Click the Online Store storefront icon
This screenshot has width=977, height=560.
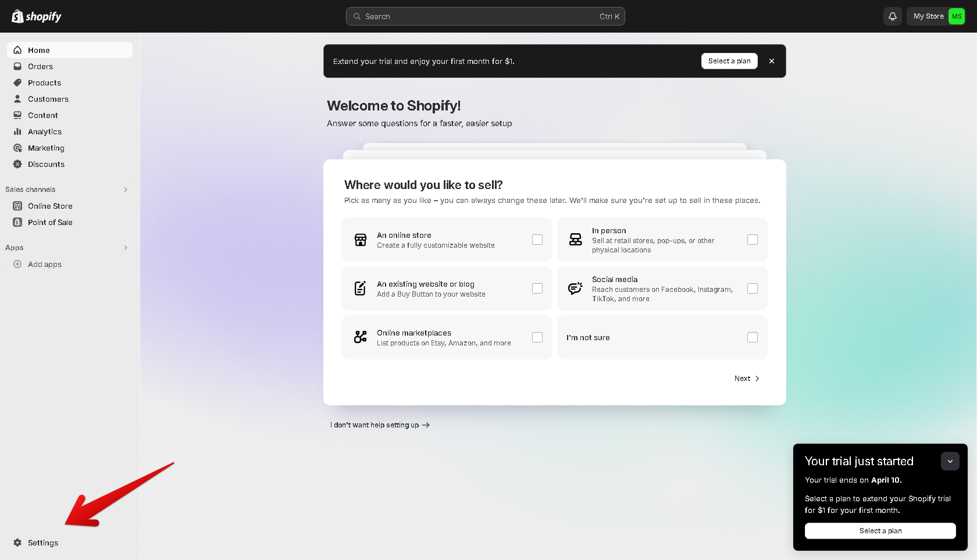[x=17, y=206]
